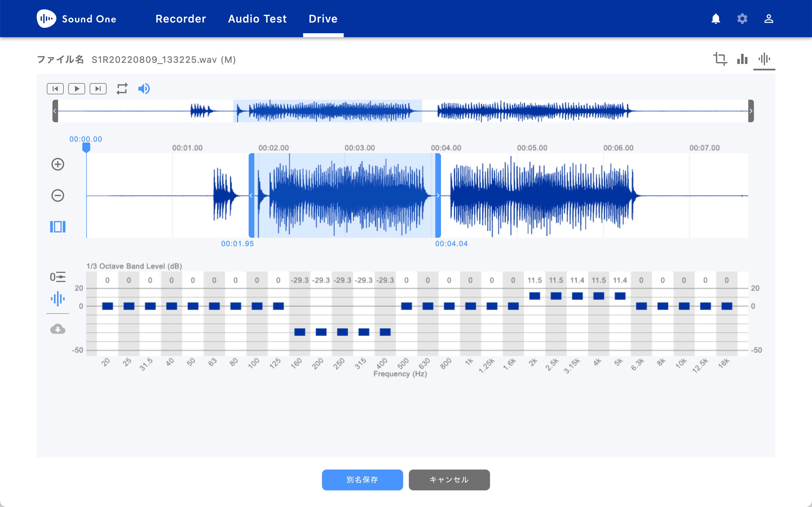Viewport: 812px width, 507px height.
Task: Select the waveform view icon
Action: point(764,59)
